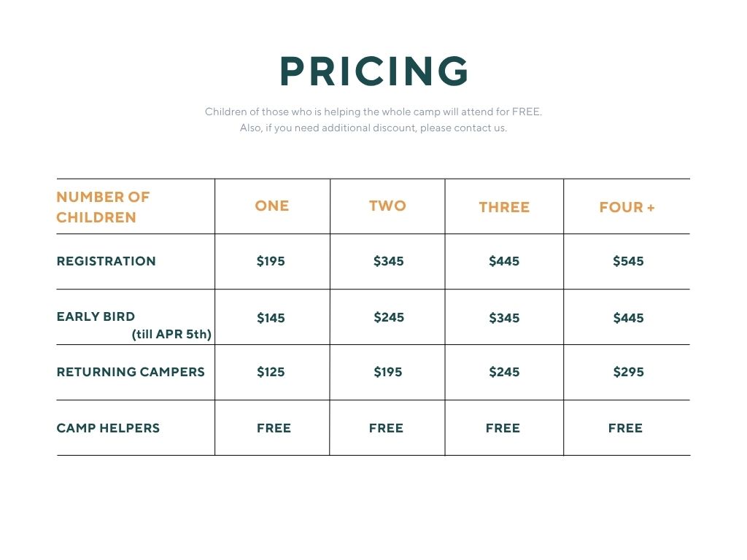The height and width of the screenshot is (560, 747).
Task: Click the $125 returning campers price
Action: coord(271,372)
